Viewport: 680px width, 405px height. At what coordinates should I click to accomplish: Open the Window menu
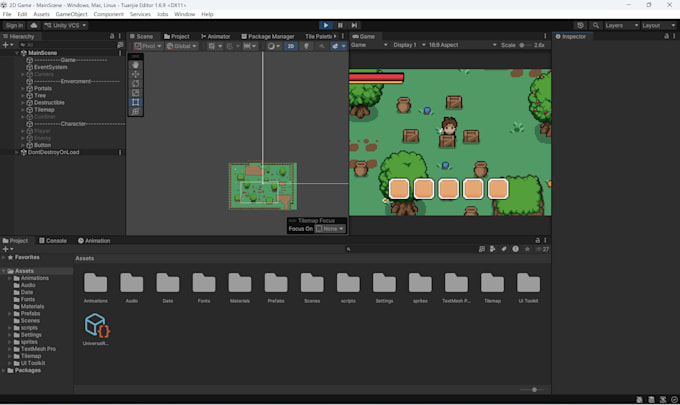tap(184, 14)
